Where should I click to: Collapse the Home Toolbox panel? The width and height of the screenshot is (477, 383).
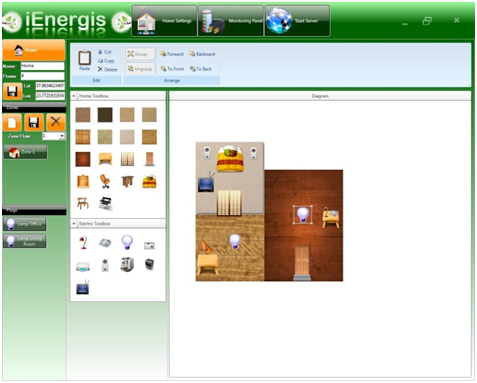(x=74, y=96)
